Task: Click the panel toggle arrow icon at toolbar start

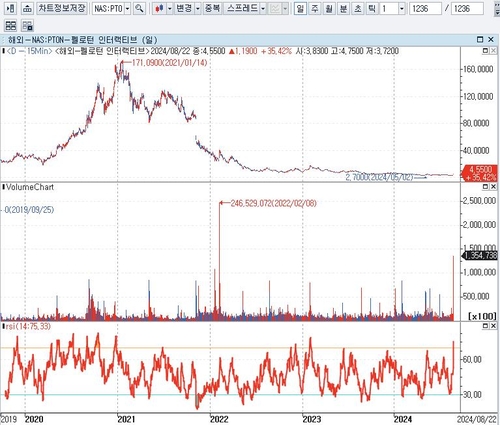Action: pos(10,8)
